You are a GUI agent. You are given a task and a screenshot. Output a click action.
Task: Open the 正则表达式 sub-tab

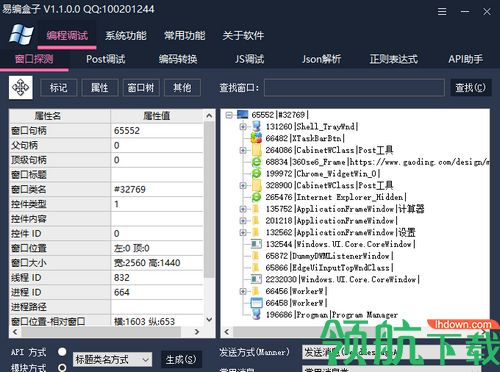pos(393,59)
